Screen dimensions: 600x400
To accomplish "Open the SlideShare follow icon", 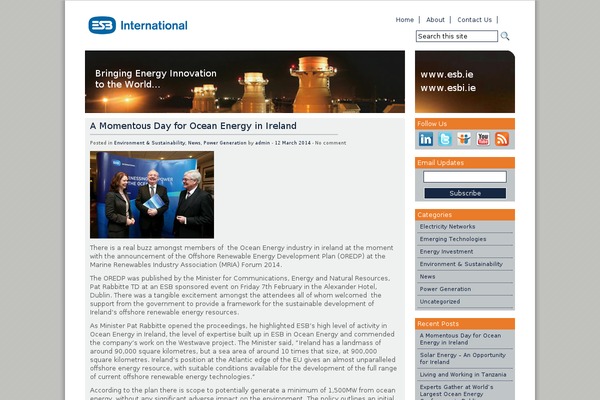I will [x=464, y=139].
